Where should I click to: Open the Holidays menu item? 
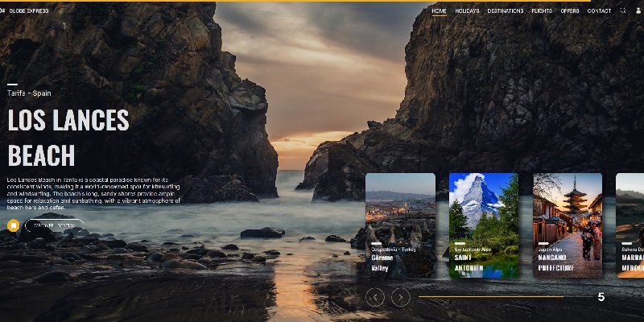pyautogui.click(x=467, y=11)
